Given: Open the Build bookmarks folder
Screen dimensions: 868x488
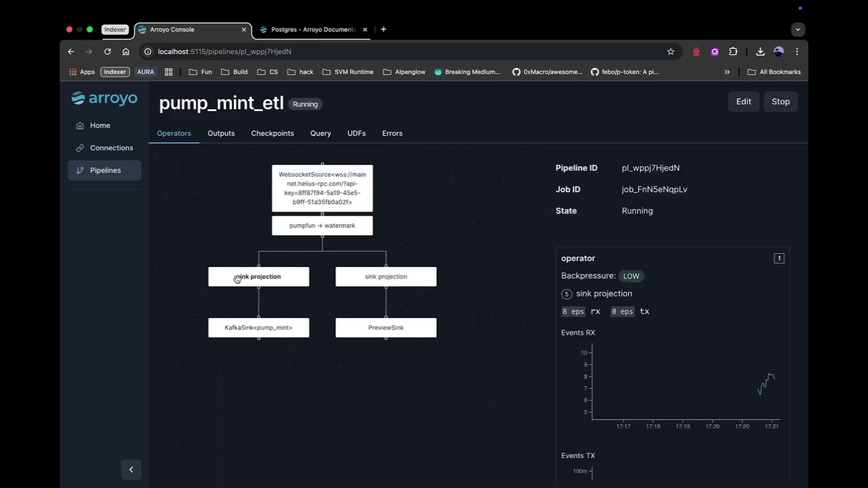Looking at the screenshot, I should [235, 72].
